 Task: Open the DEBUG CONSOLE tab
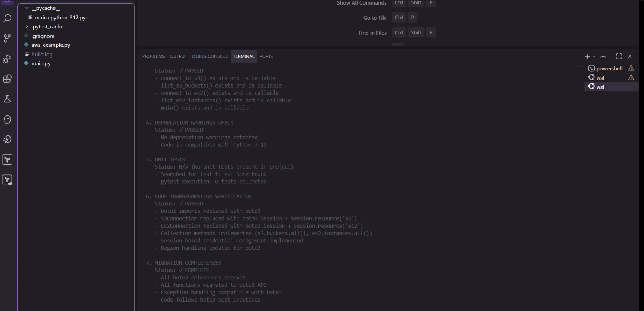[x=210, y=56]
